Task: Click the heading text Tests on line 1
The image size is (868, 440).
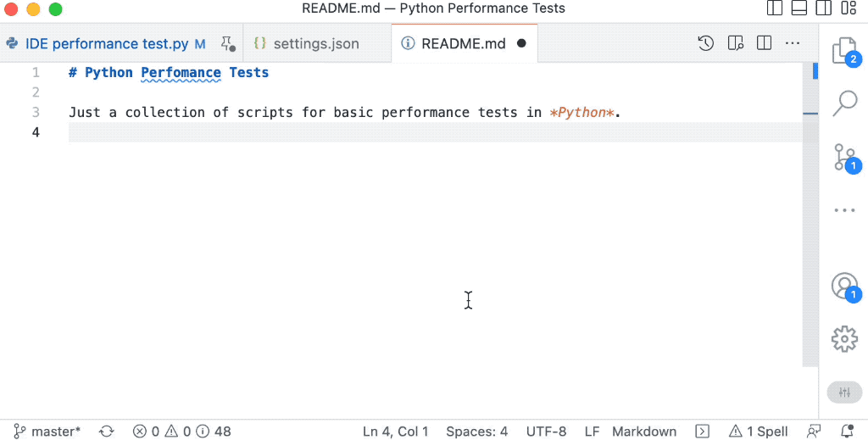Action: click(249, 73)
